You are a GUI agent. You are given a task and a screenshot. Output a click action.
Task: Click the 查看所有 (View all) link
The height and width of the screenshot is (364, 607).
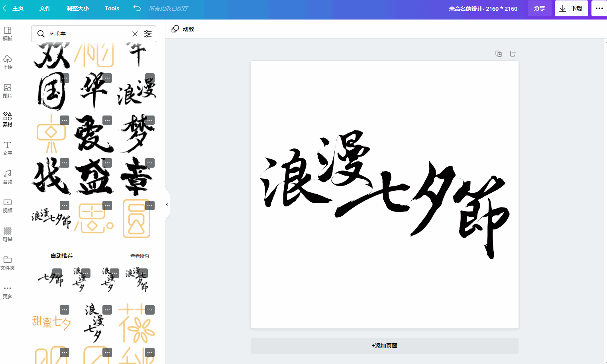point(139,256)
